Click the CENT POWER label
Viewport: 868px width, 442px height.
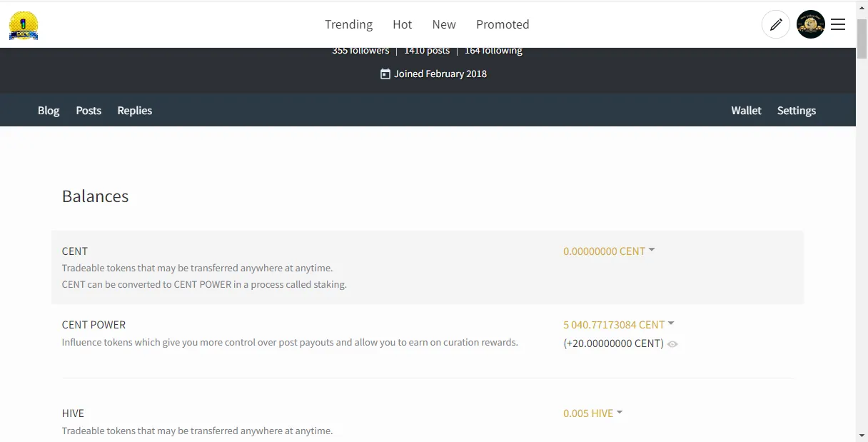94,324
